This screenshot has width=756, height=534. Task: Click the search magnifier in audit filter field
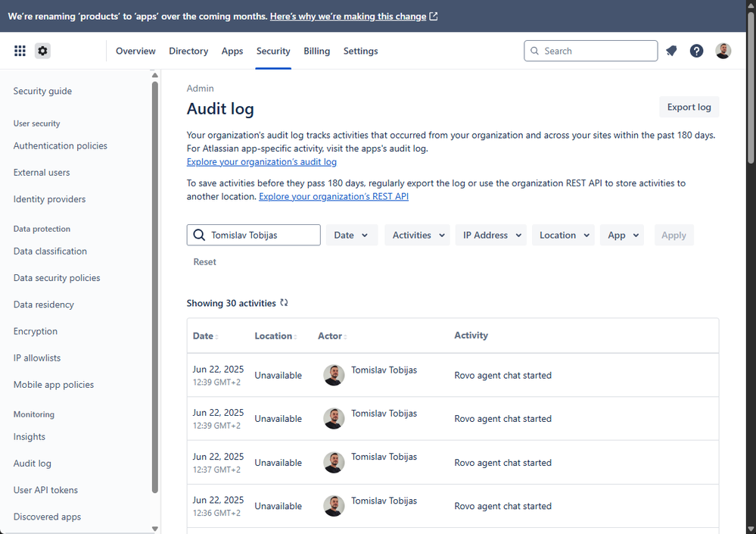(x=199, y=235)
